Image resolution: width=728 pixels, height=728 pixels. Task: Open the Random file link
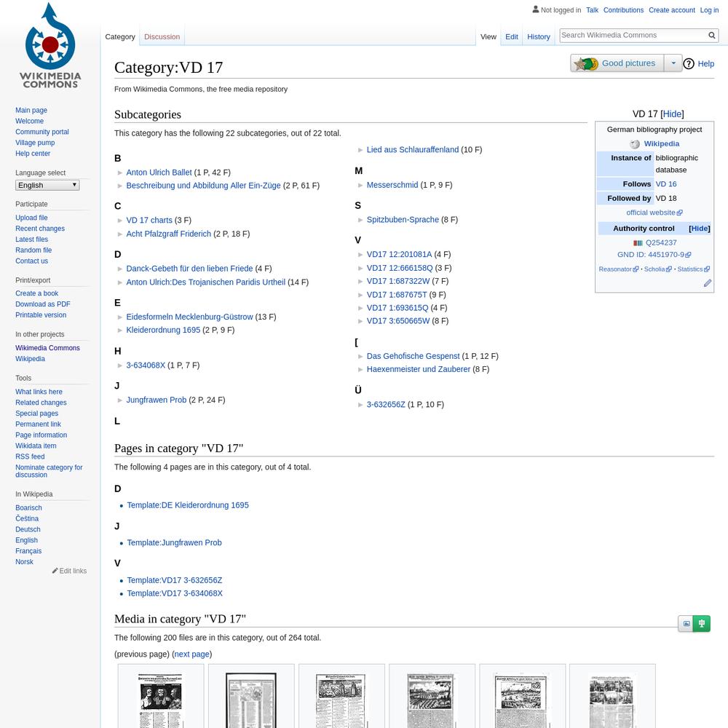coord(33,250)
